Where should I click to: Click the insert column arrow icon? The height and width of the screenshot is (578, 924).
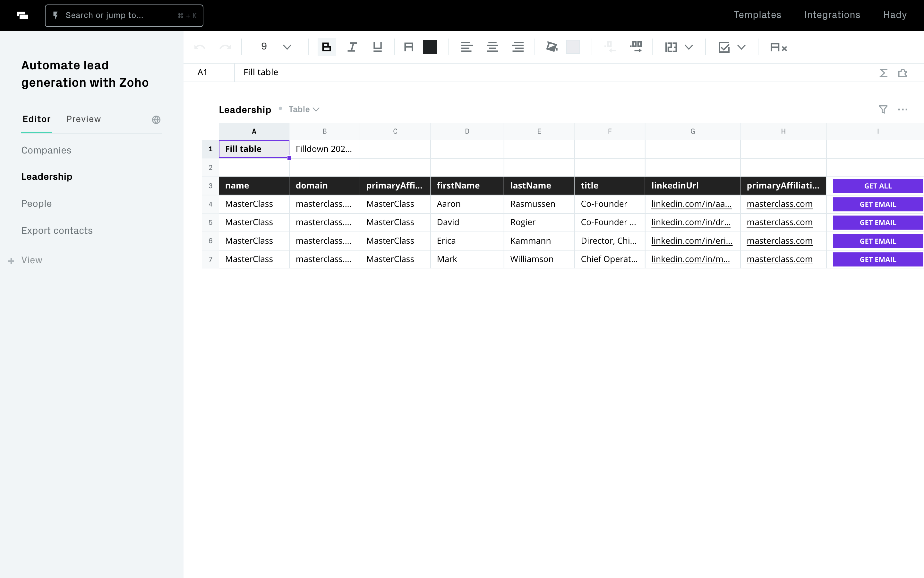coord(636,47)
